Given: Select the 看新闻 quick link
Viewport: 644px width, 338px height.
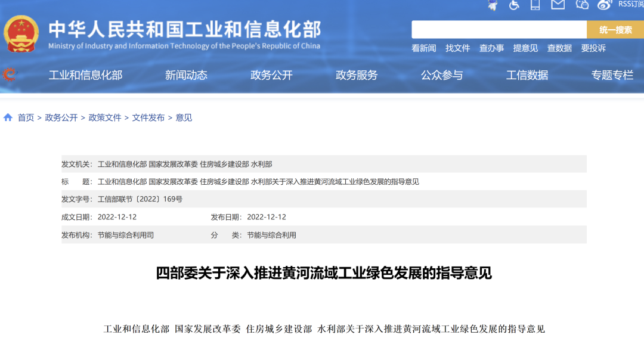Looking at the screenshot, I should point(424,48).
